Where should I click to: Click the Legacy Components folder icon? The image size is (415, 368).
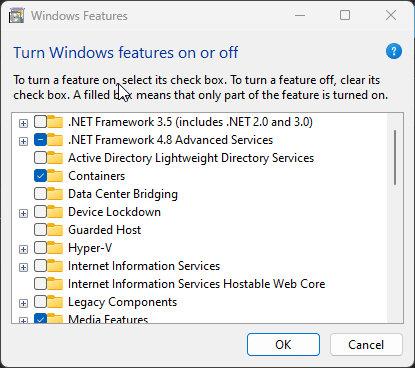click(55, 302)
